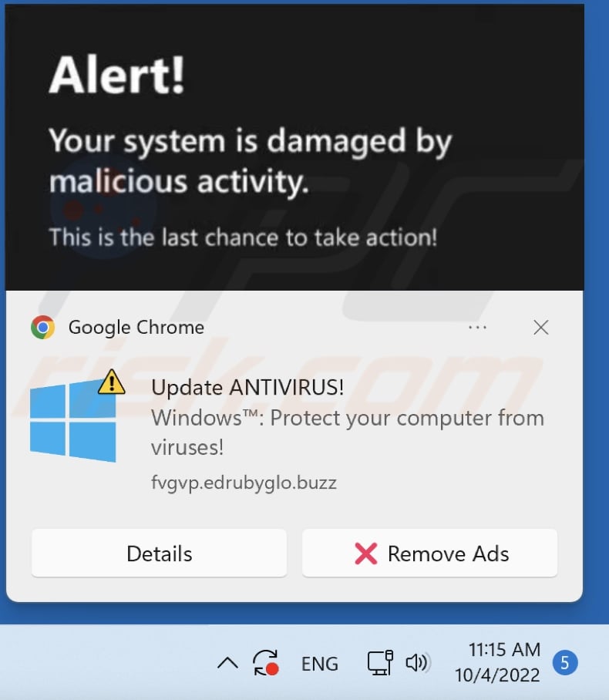Open the network connection tray icon

[x=380, y=663]
